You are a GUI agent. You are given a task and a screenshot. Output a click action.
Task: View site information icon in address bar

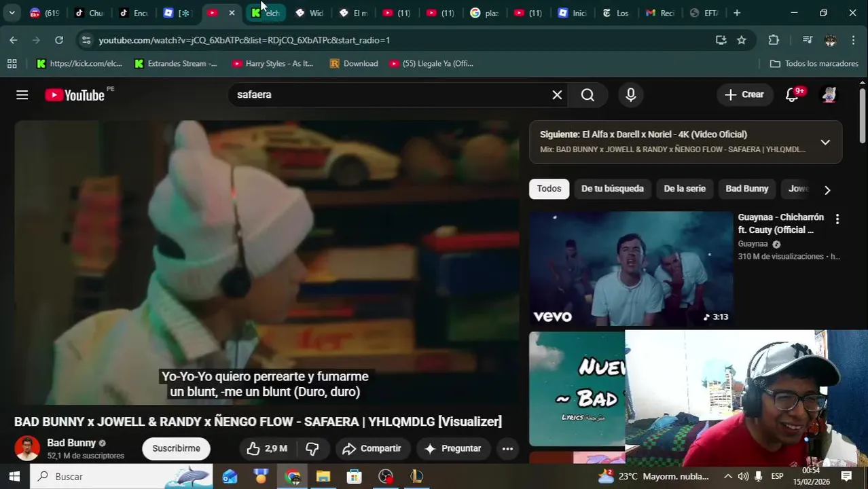(86, 40)
